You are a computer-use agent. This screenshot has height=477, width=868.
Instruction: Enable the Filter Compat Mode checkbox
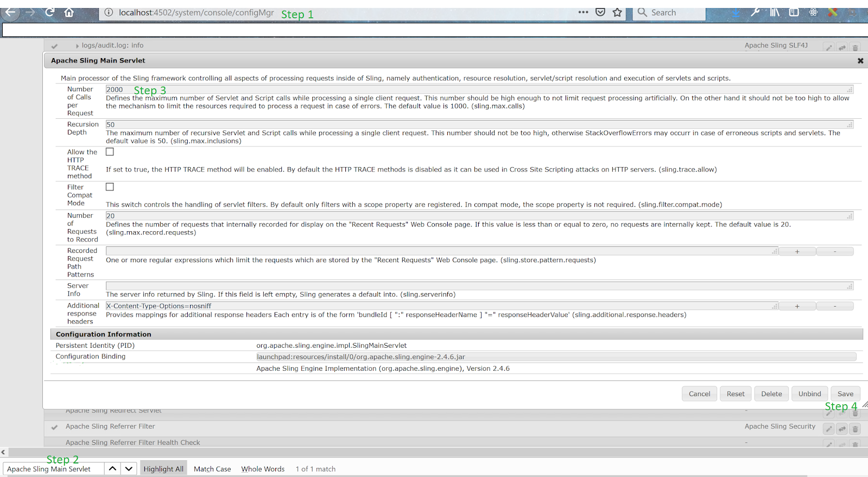(x=110, y=187)
